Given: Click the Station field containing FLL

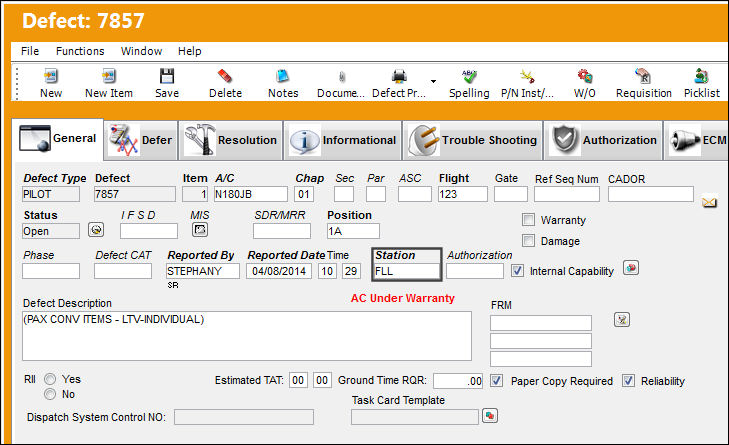Looking at the screenshot, I should (407, 271).
